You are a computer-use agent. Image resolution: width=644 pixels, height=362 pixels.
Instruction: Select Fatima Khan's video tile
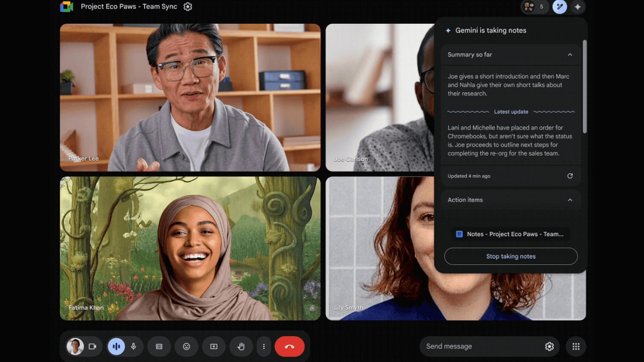(190, 248)
